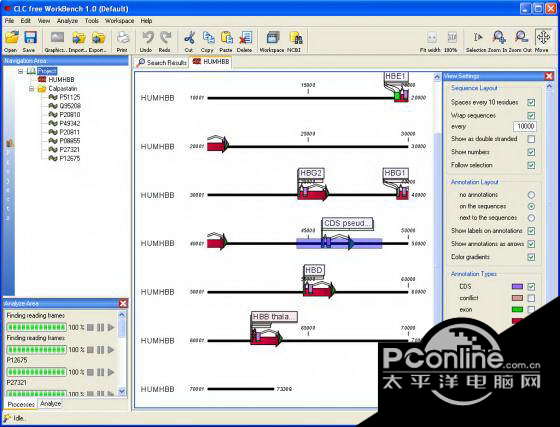Collapse the Calpastatin folder

pyautogui.click(x=31, y=89)
